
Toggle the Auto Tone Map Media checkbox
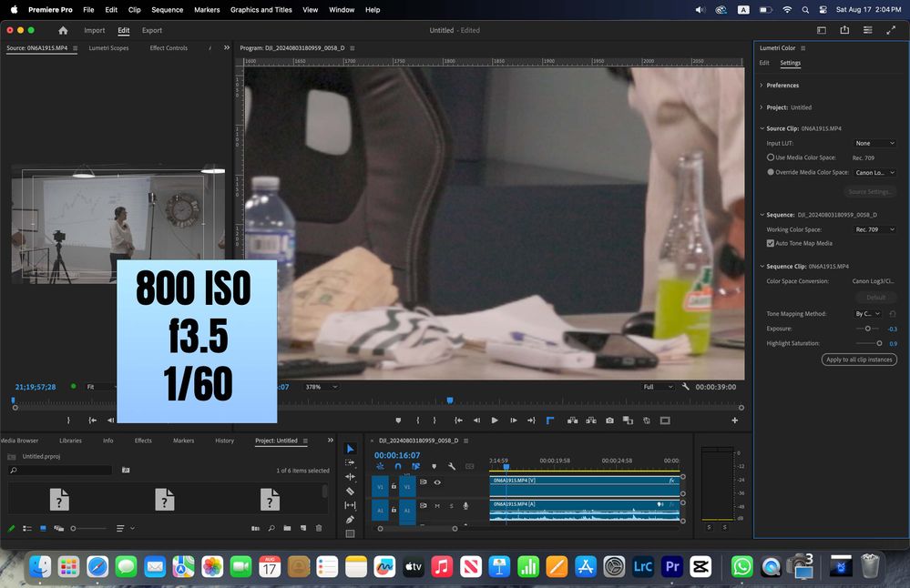click(771, 243)
